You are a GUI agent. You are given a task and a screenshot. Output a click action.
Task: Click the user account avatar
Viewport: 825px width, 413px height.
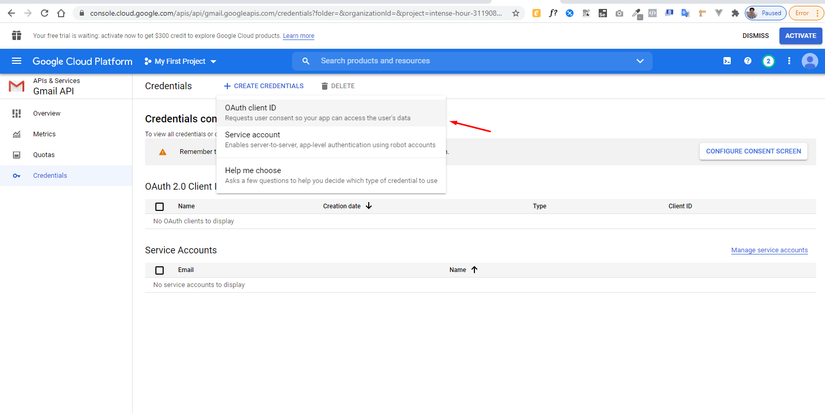pyautogui.click(x=810, y=61)
